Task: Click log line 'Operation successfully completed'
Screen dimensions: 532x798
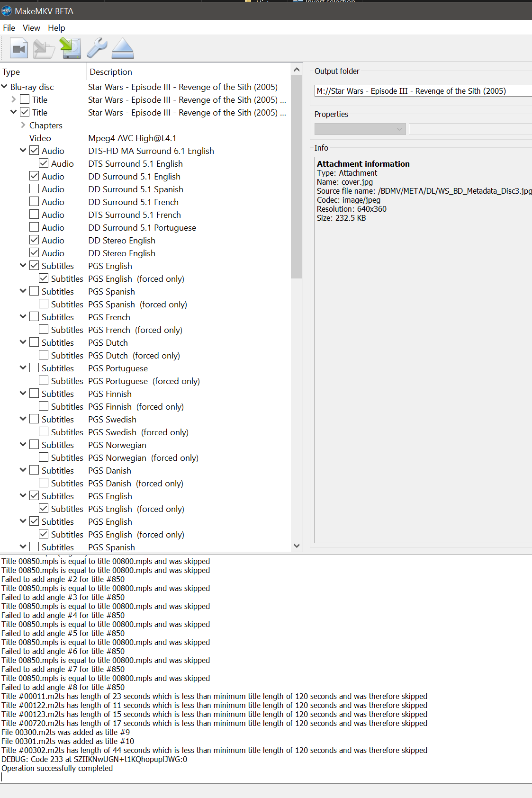Action: [57, 768]
